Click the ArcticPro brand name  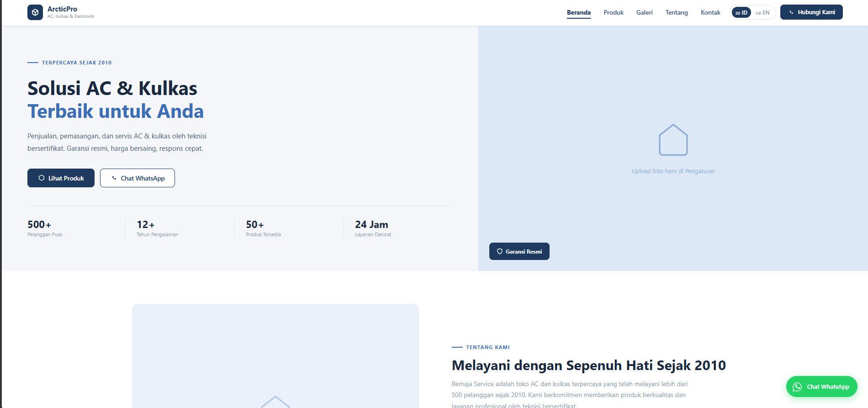(62, 9)
